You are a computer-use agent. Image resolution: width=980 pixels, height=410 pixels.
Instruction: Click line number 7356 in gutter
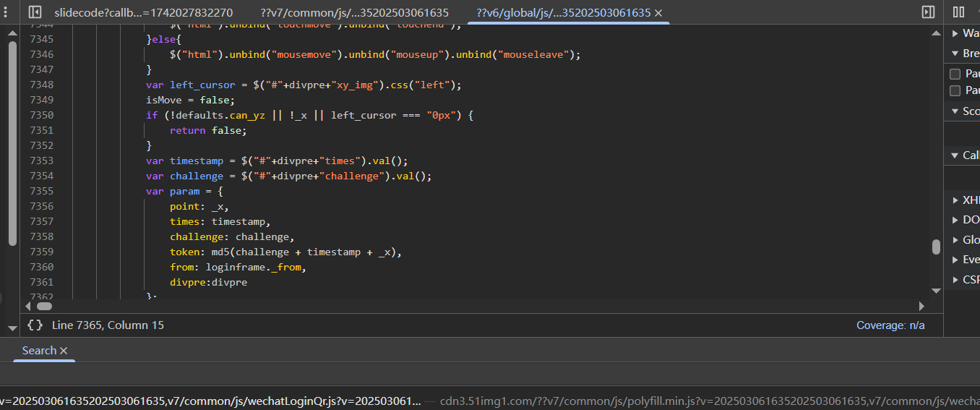click(x=41, y=206)
